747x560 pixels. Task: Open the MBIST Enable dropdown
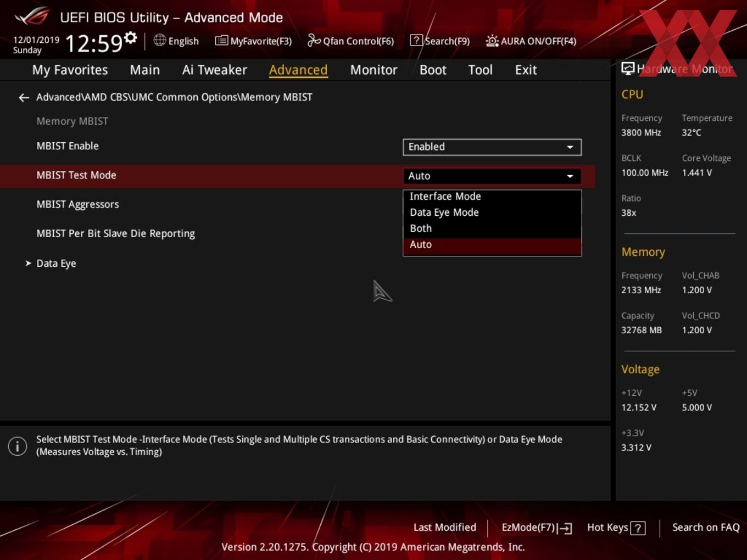point(492,147)
